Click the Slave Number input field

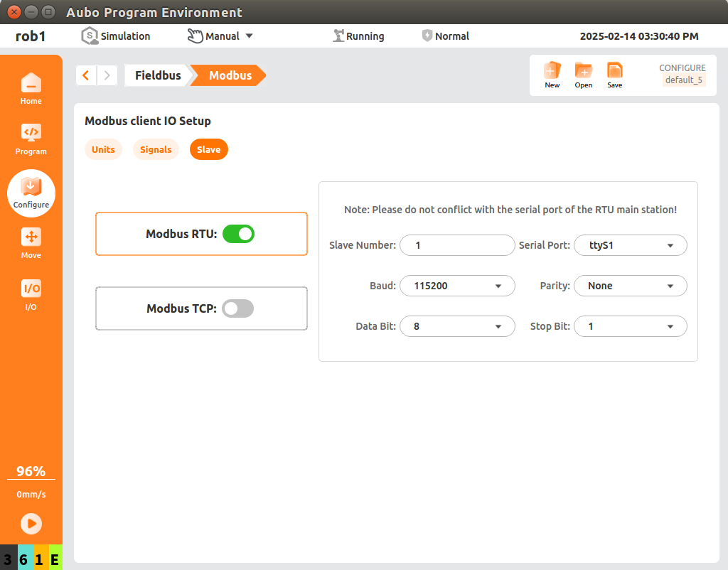click(x=457, y=245)
